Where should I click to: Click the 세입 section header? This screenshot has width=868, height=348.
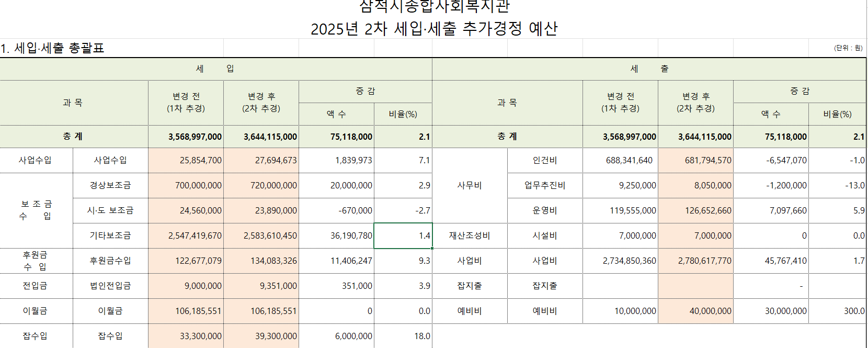click(215, 69)
